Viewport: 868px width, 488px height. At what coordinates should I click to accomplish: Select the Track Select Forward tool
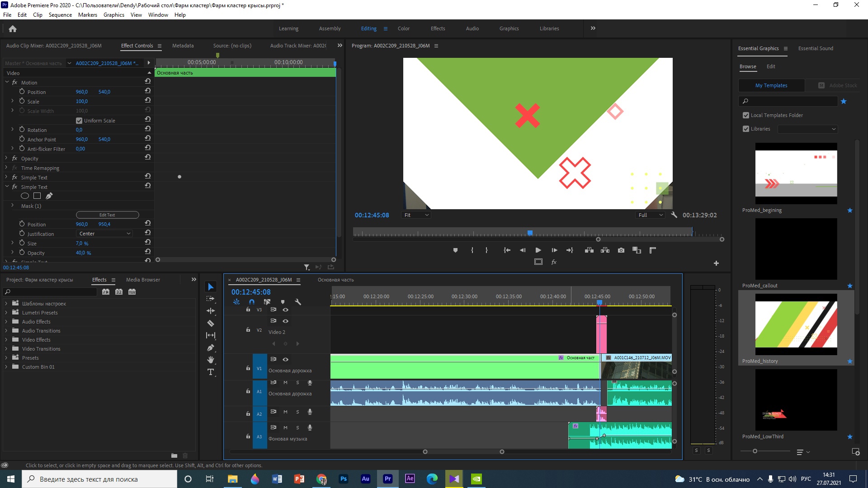pyautogui.click(x=211, y=299)
